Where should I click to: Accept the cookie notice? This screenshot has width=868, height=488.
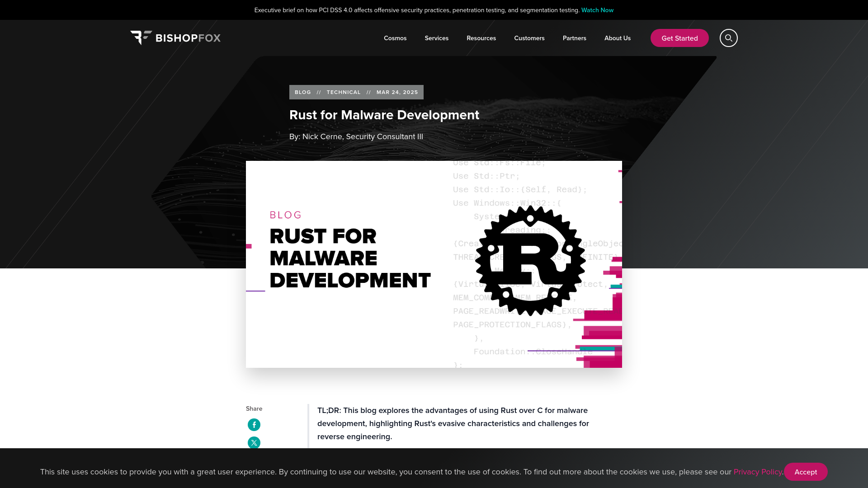point(806,472)
